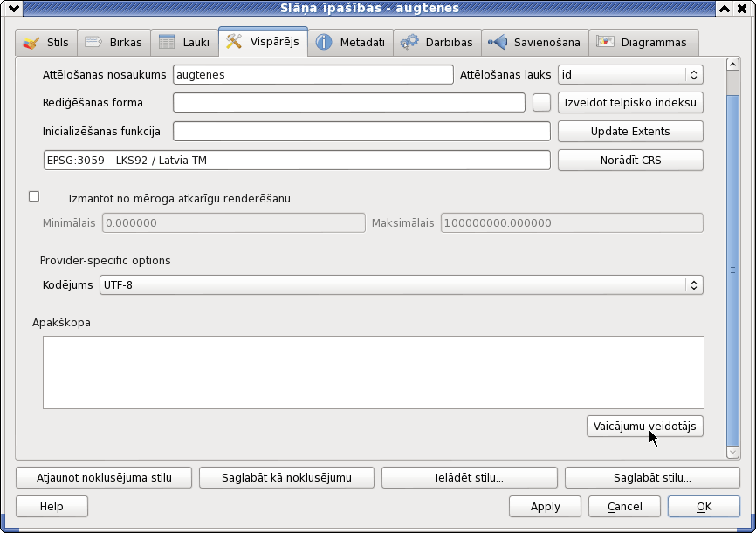
Task: Click inside the Apakškopa text area
Action: 373,372
